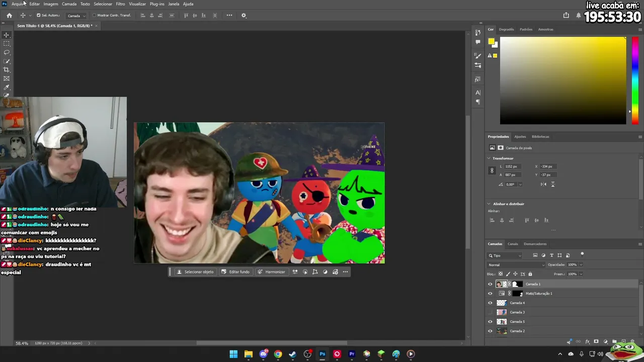Pick a color in the color field
This screenshot has width=644, height=362.
pyautogui.click(x=563, y=80)
